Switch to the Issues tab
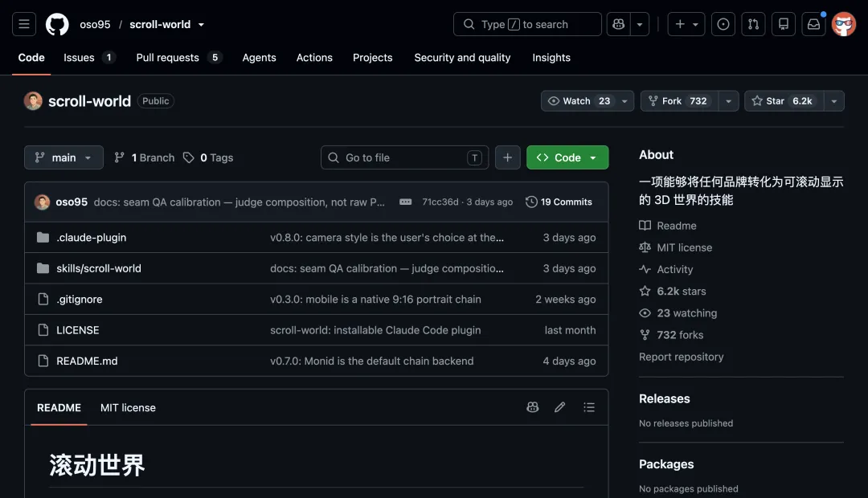The height and width of the screenshot is (498, 868). point(89,58)
